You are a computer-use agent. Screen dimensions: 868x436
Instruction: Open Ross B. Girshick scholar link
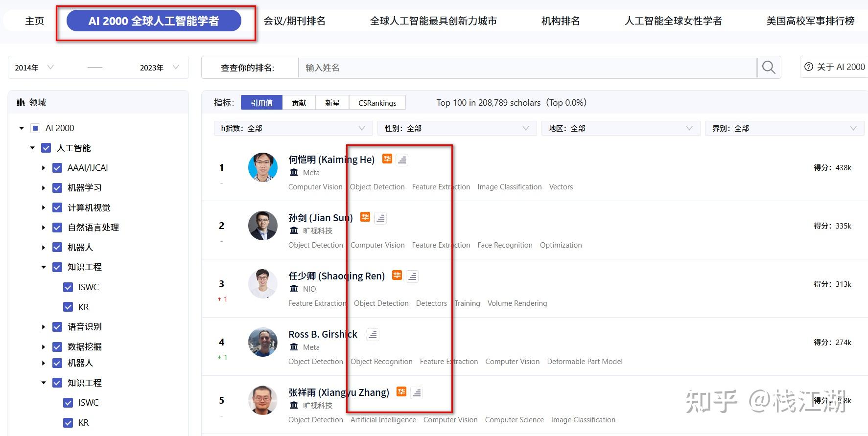[x=323, y=334]
